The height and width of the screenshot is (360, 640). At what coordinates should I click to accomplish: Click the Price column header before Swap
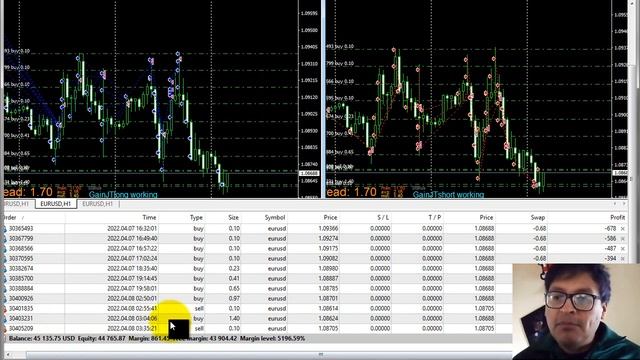point(486,218)
